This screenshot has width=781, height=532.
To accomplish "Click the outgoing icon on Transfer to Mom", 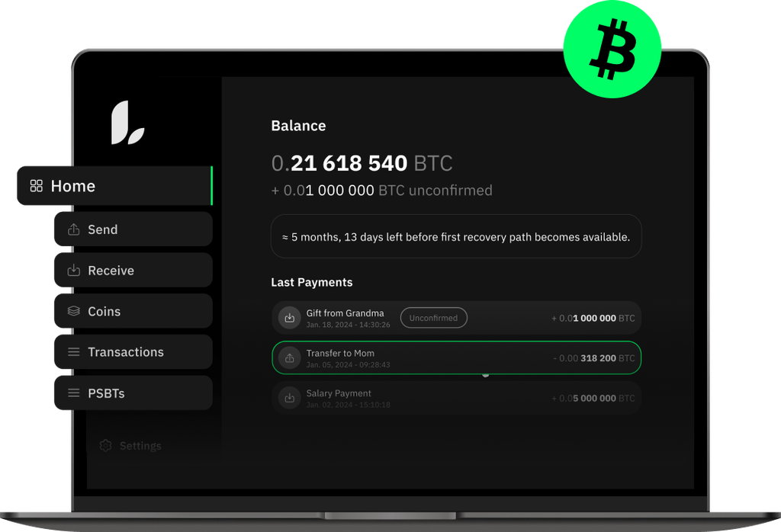I will (289, 357).
